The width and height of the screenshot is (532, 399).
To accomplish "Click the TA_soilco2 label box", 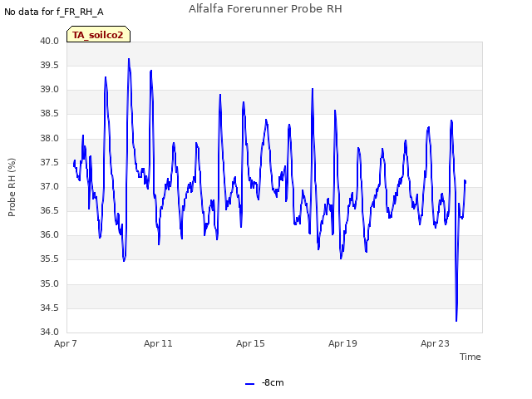I will [x=98, y=34].
